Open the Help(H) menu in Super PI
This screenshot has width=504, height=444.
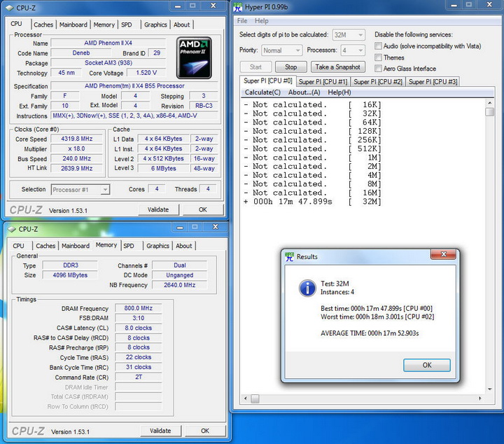339,92
